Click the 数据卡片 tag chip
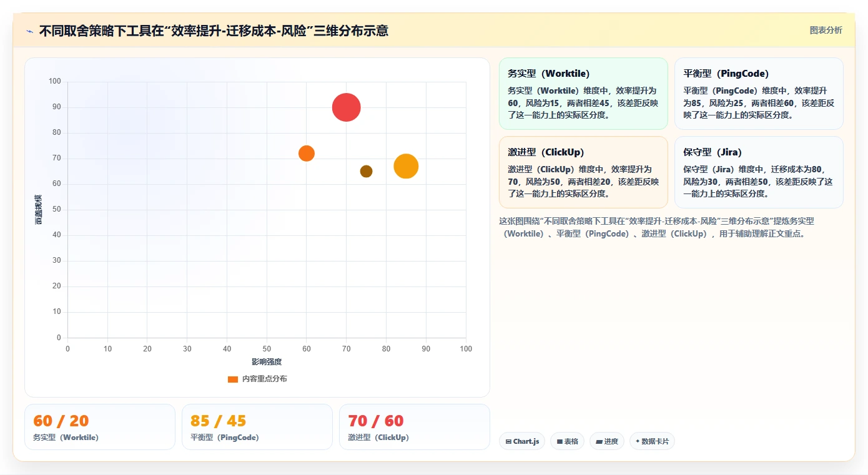This screenshot has height=475, width=868. coord(652,441)
